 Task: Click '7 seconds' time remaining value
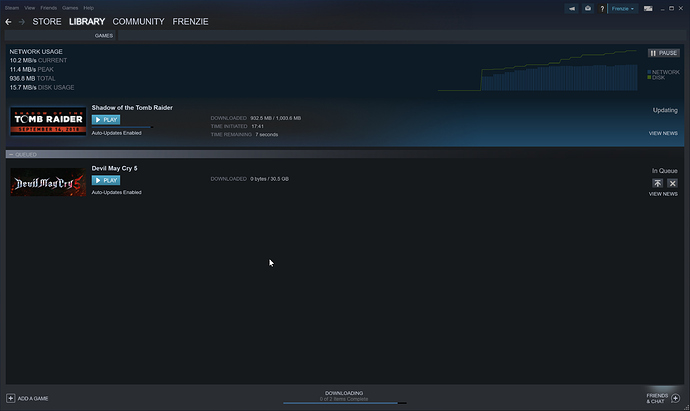(x=267, y=135)
